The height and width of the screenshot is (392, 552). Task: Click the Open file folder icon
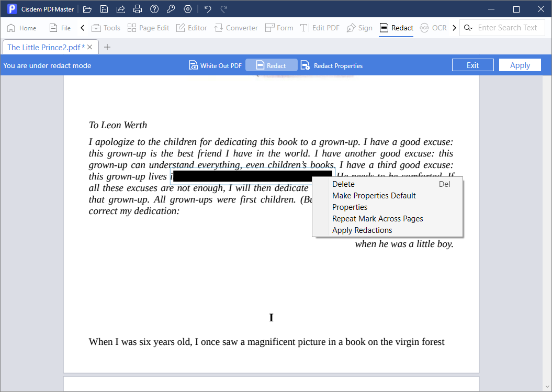click(87, 9)
